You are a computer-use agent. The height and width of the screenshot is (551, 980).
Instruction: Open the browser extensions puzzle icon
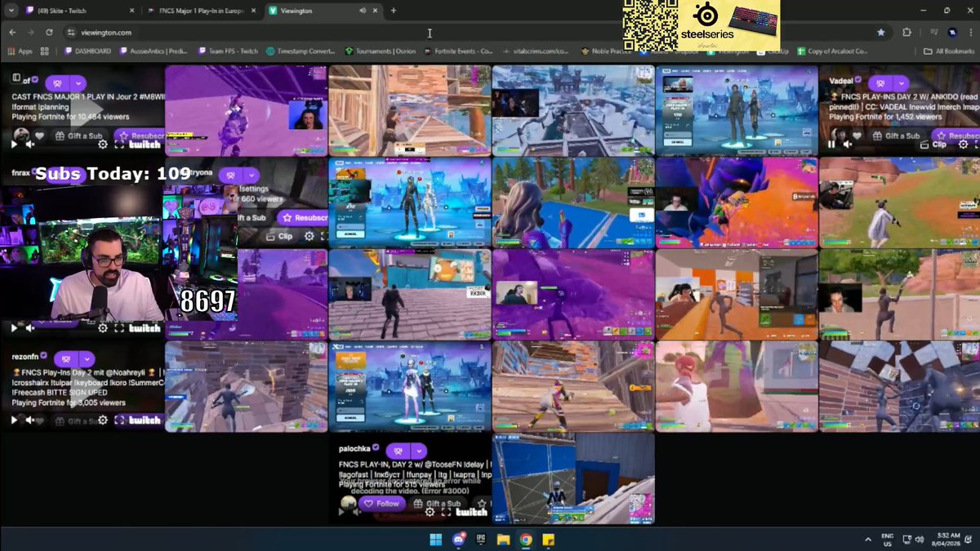pyautogui.click(x=906, y=33)
